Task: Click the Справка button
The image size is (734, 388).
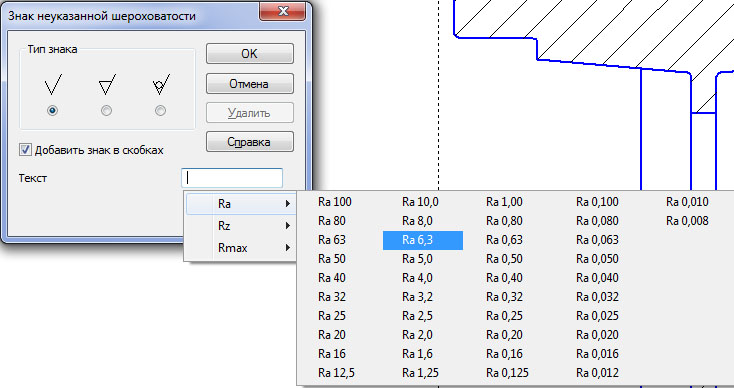Action: point(250,142)
